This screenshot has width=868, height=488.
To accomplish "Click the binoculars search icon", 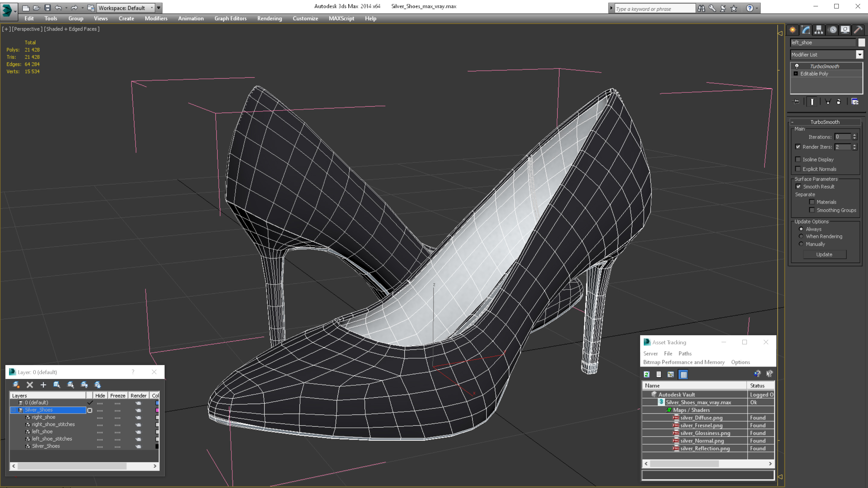I will (701, 8).
